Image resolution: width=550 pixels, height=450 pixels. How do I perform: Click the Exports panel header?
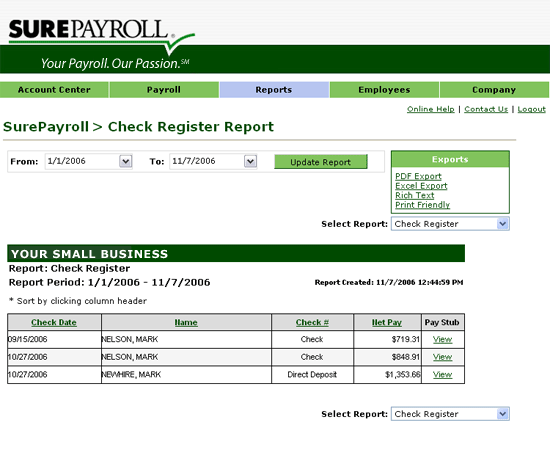tap(450, 159)
